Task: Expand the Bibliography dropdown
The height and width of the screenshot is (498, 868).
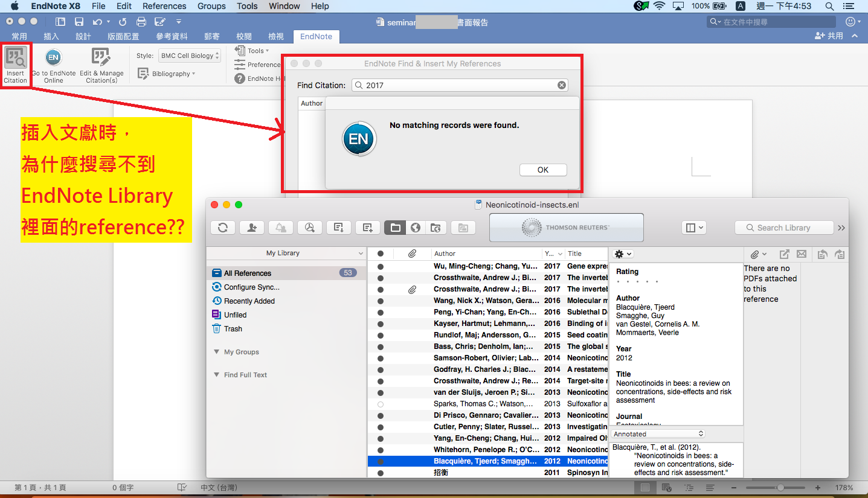Action: pyautogui.click(x=167, y=74)
